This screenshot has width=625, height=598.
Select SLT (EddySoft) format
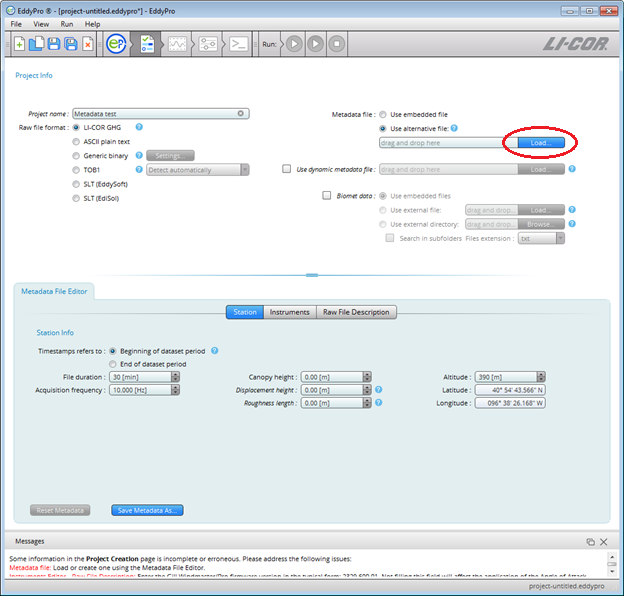(76, 184)
